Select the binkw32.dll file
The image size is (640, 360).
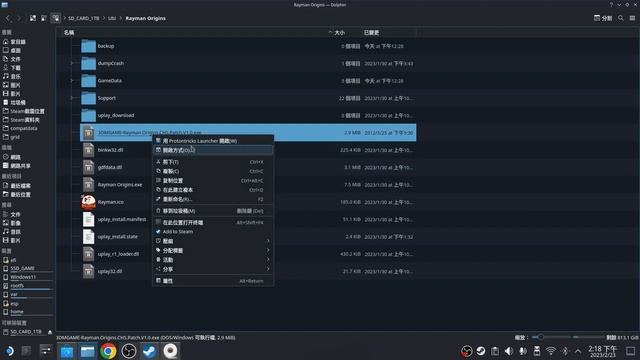pos(110,150)
